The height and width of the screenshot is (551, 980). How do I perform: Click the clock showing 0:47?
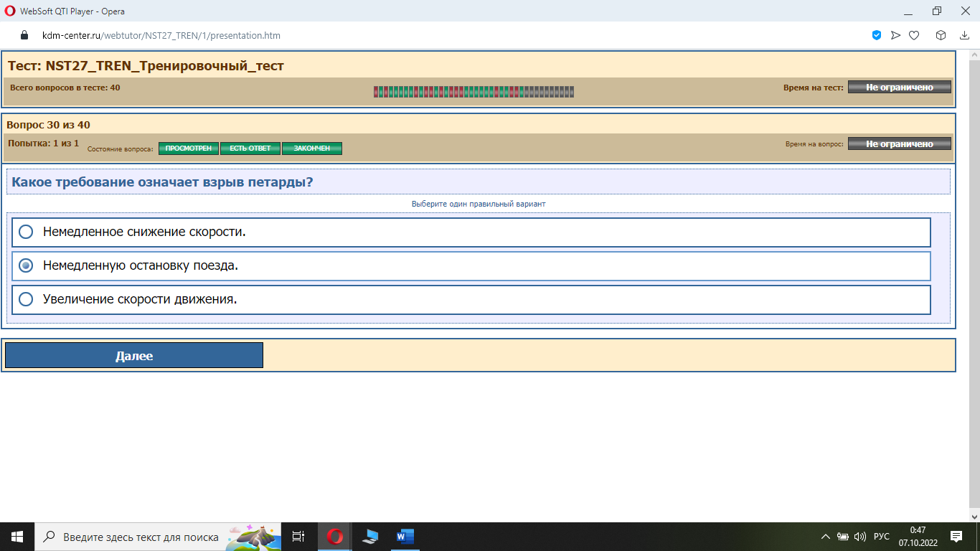(917, 530)
